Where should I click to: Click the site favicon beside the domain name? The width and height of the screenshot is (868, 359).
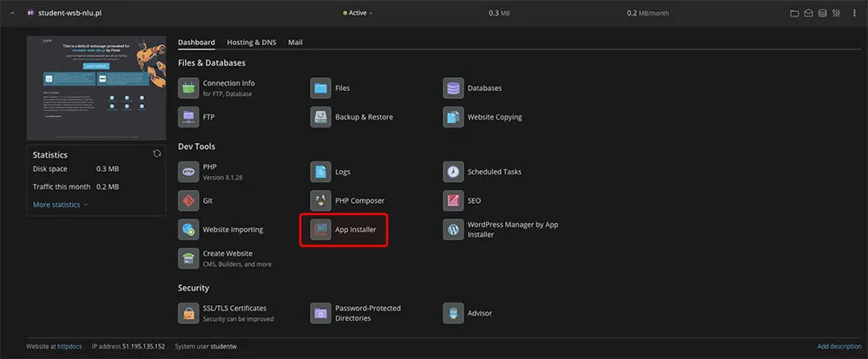click(30, 13)
